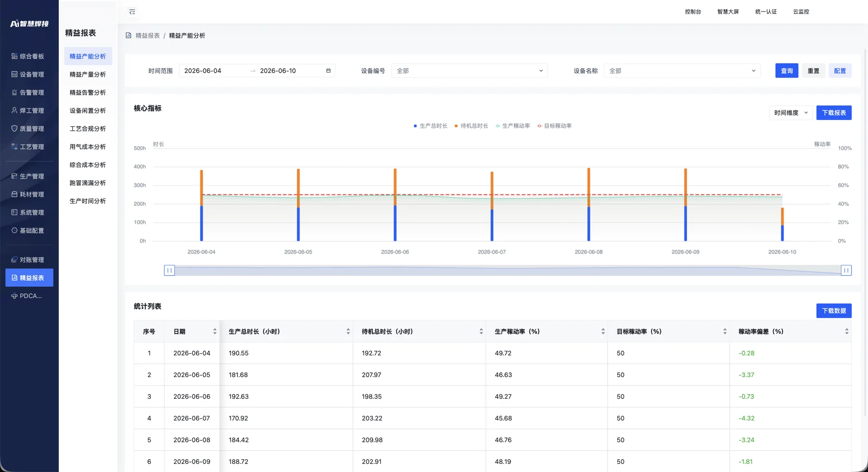Click the 查询 button
Viewport: 868px width, 472px height.
click(787, 71)
